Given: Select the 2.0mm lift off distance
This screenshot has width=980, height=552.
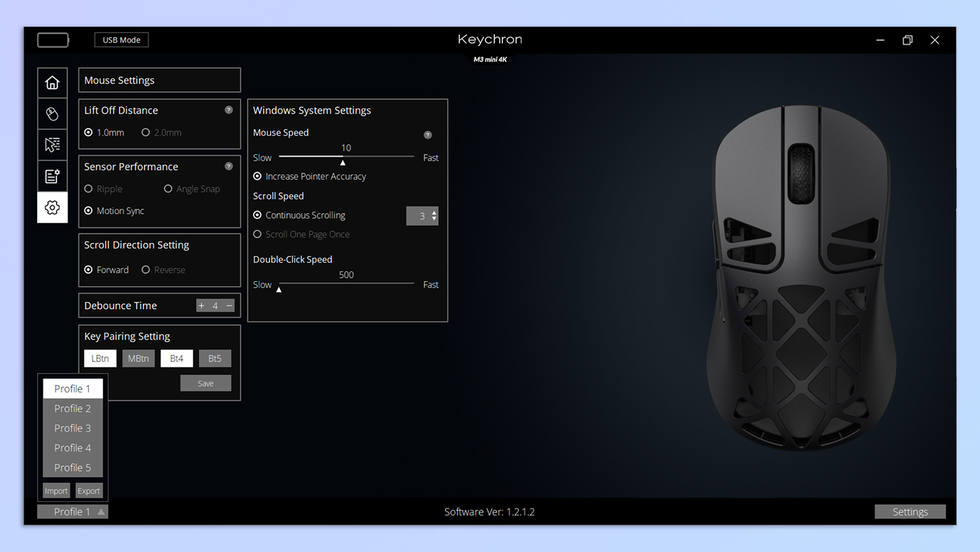Looking at the screenshot, I should point(146,132).
